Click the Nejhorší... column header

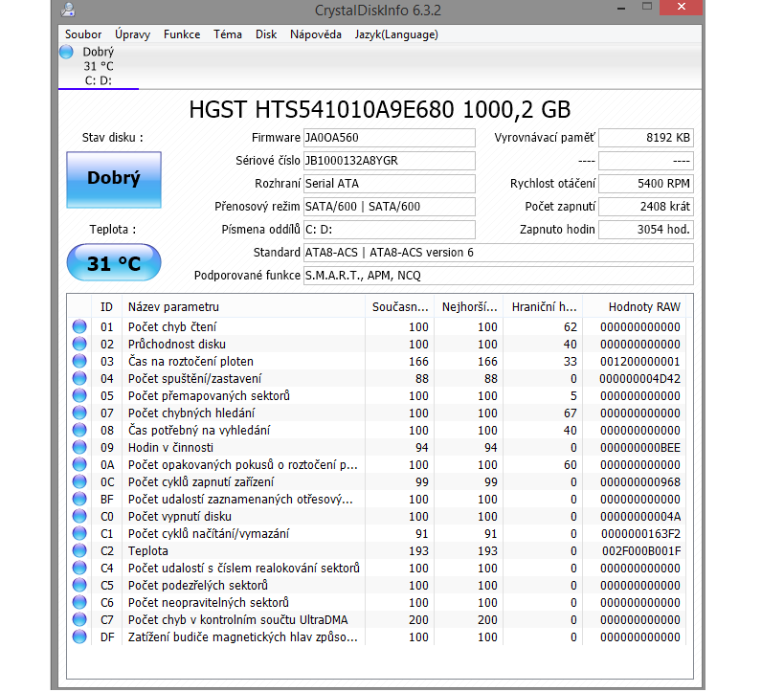coord(469,306)
